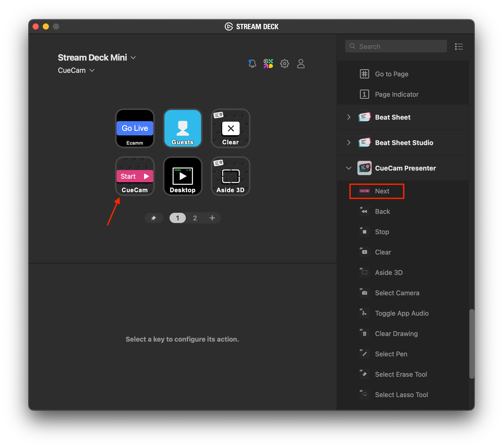Click the pin page icon
Screen dimensions: 503x448
click(153, 218)
